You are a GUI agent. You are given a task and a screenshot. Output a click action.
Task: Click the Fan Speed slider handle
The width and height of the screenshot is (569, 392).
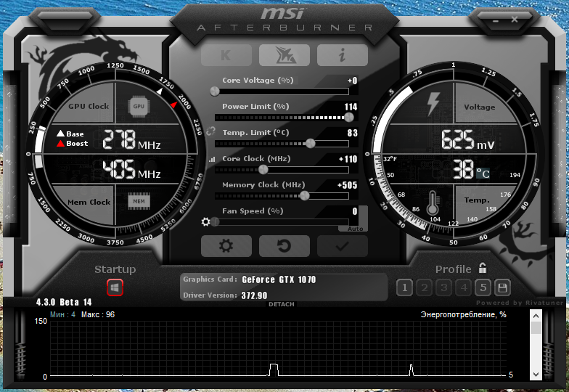pyautogui.click(x=215, y=222)
